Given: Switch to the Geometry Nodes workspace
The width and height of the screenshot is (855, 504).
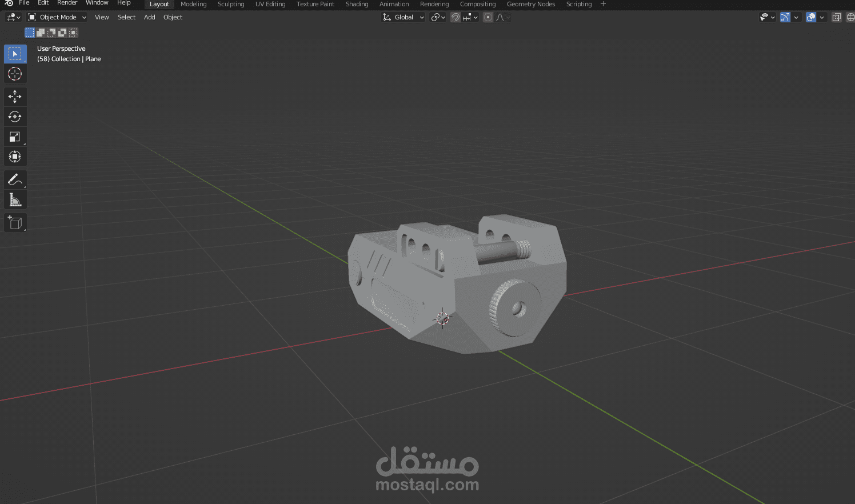Looking at the screenshot, I should (x=531, y=4).
